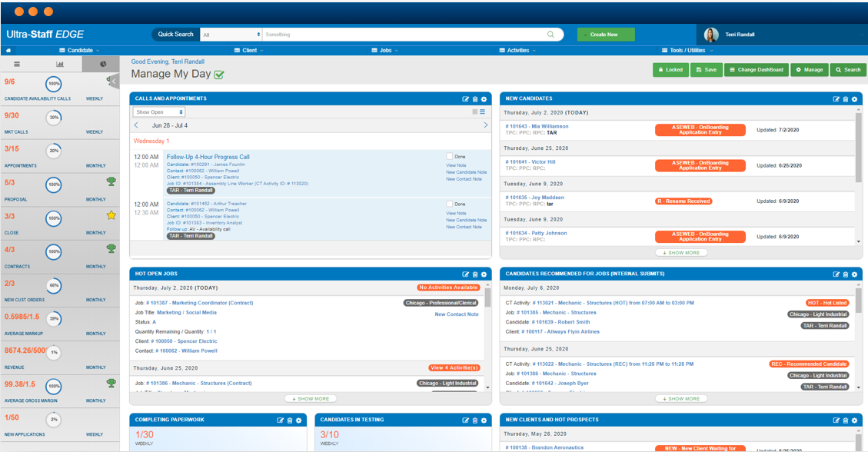
Task: Open New Contact Note in Hot Open Jobs
Action: (x=457, y=314)
